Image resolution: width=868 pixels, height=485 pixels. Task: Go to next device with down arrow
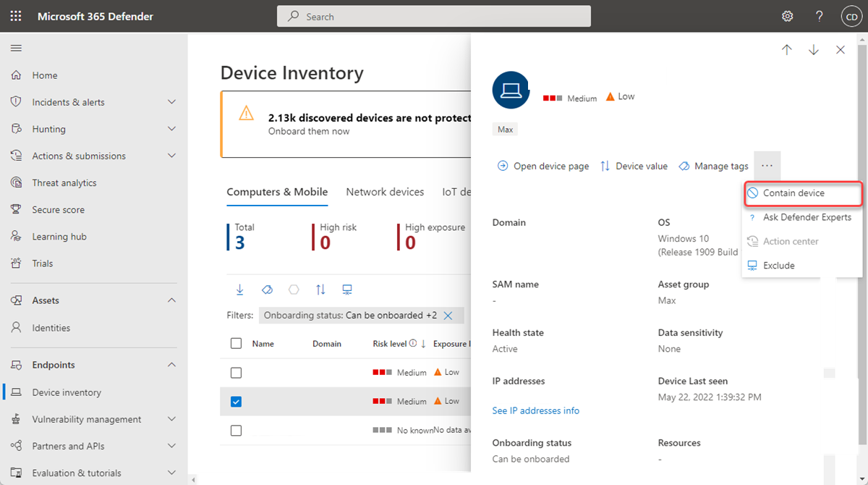(814, 50)
